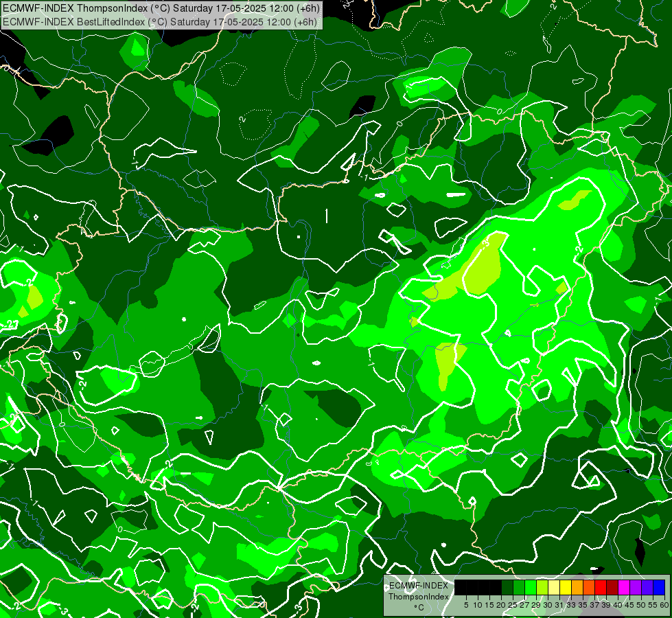This screenshot has height=618, width=672.
Task: Click the legend scale value 10
Action: pos(478,605)
